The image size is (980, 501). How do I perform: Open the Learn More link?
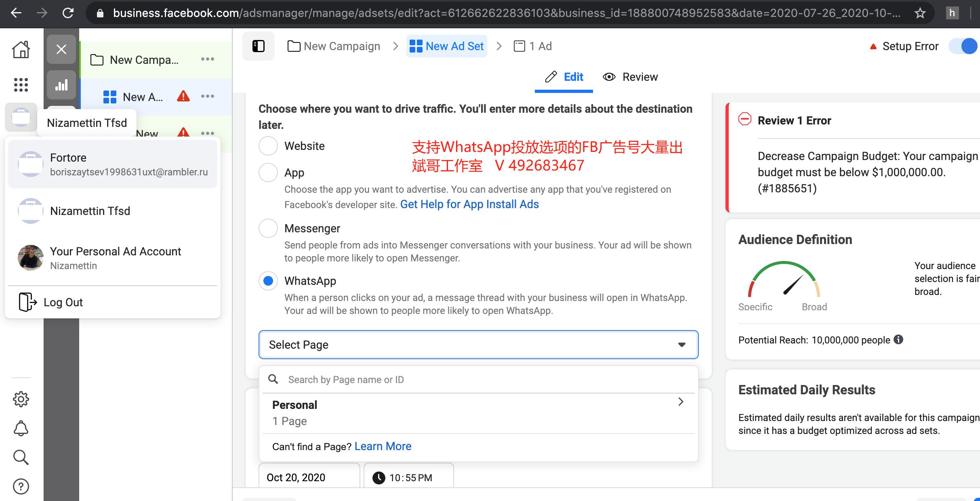point(383,446)
